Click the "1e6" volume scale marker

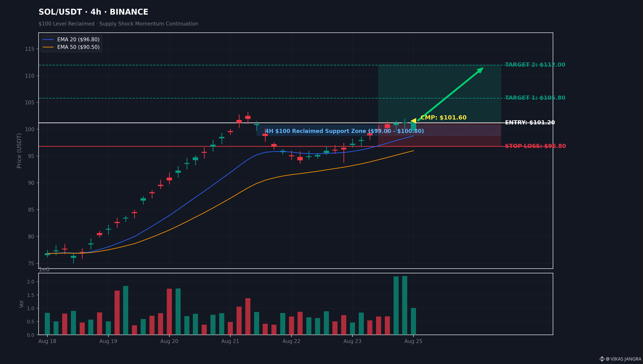coord(44,269)
